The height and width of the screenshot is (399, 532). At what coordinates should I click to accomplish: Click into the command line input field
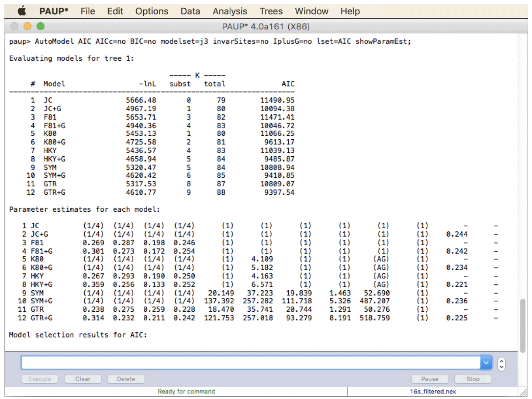251,363
